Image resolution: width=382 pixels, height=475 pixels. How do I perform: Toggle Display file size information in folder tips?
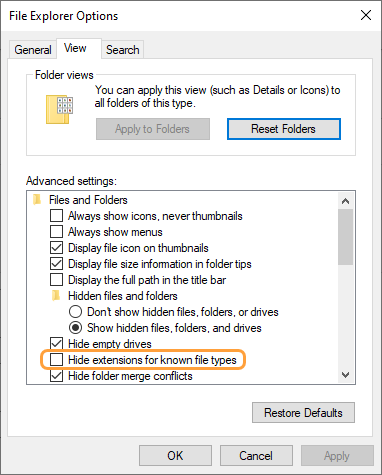[56, 264]
